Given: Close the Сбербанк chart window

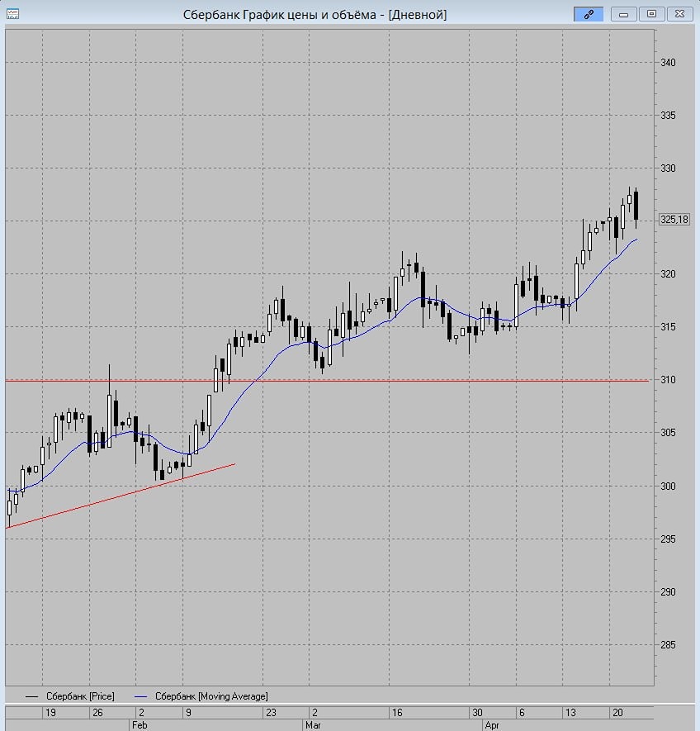Looking at the screenshot, I should pyautogui.click(x=679, y=14).
